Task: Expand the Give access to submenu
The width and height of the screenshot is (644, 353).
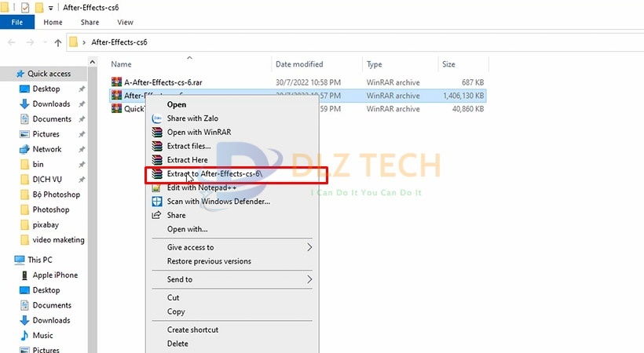Action: pos(309,247)
